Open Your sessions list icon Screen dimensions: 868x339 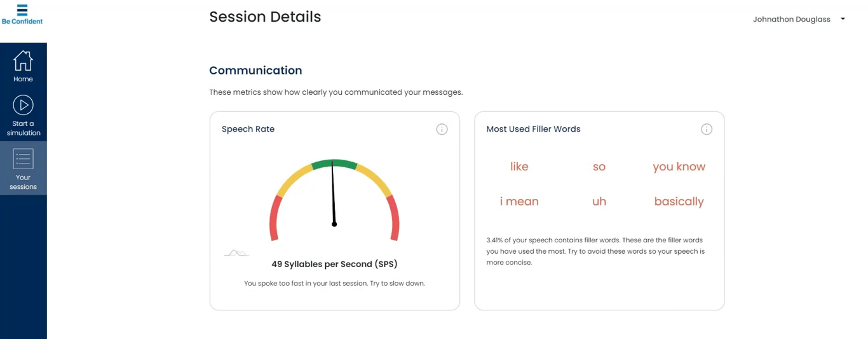point(23,159)
